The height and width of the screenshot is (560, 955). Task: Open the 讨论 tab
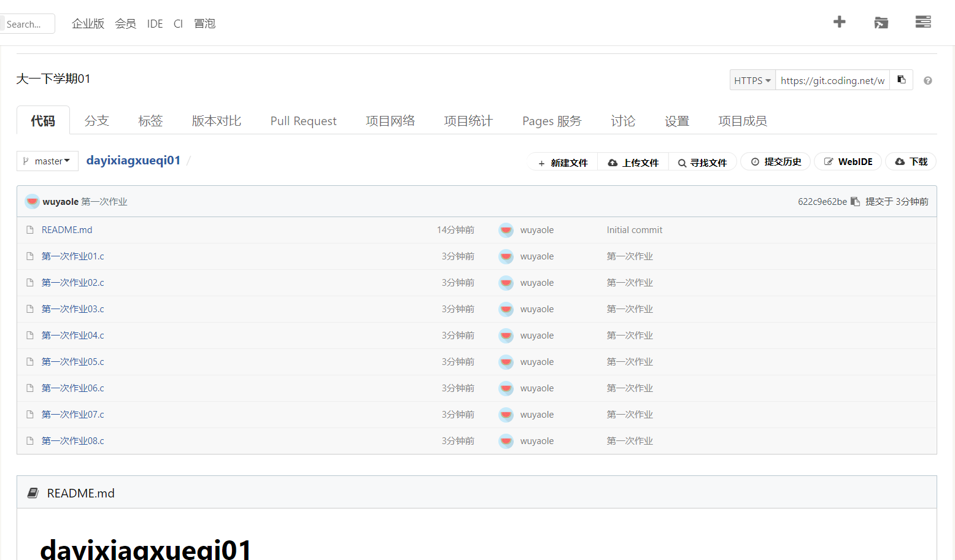coord(623,121)
